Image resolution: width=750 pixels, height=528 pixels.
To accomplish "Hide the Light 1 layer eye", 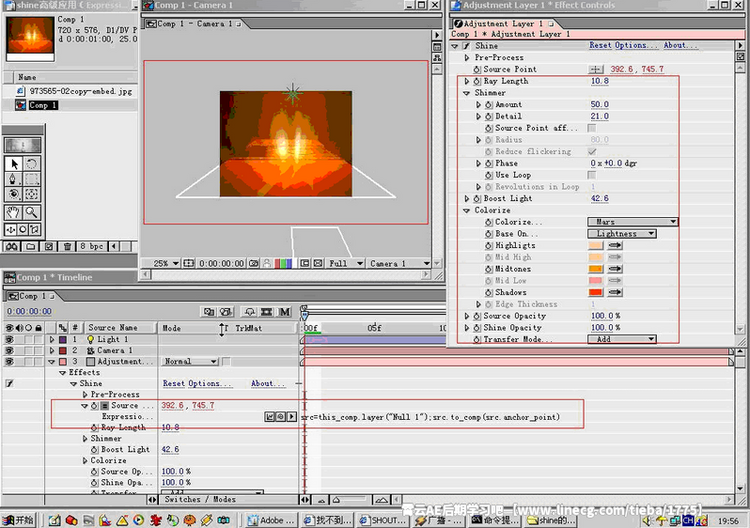I will tap(9, 339).
